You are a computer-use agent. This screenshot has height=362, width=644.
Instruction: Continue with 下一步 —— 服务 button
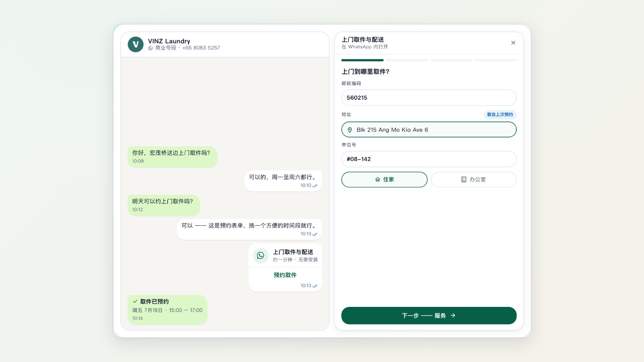point(429,315)
